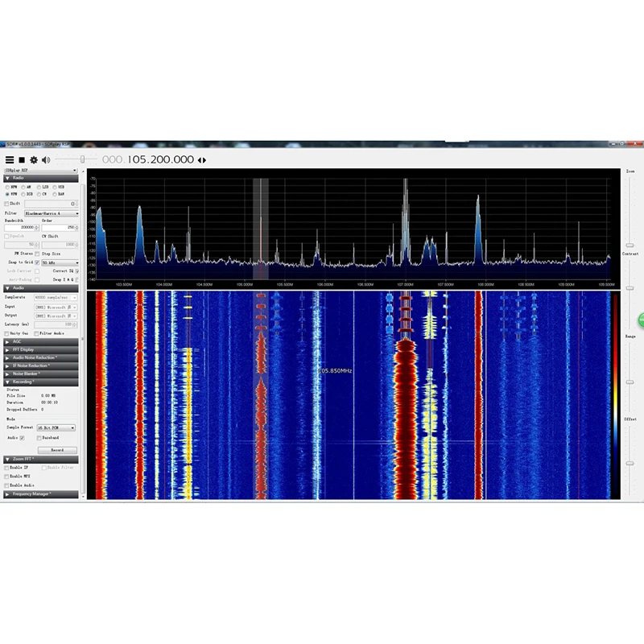Expand the Noise Blanker panel

(41, 374)
